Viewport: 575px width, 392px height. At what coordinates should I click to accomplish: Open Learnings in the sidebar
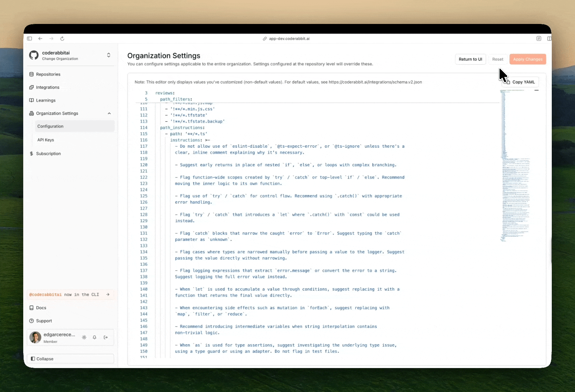coord(71,101)
